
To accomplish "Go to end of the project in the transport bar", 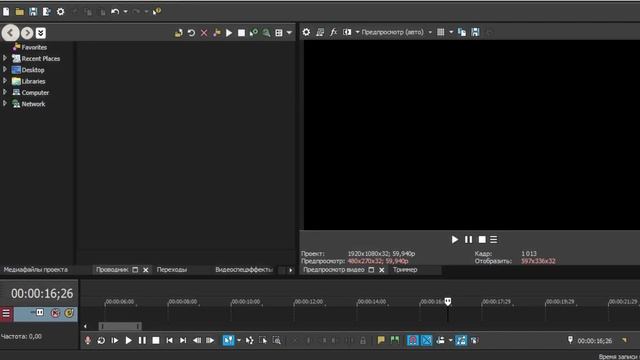I will pos(183,340).
